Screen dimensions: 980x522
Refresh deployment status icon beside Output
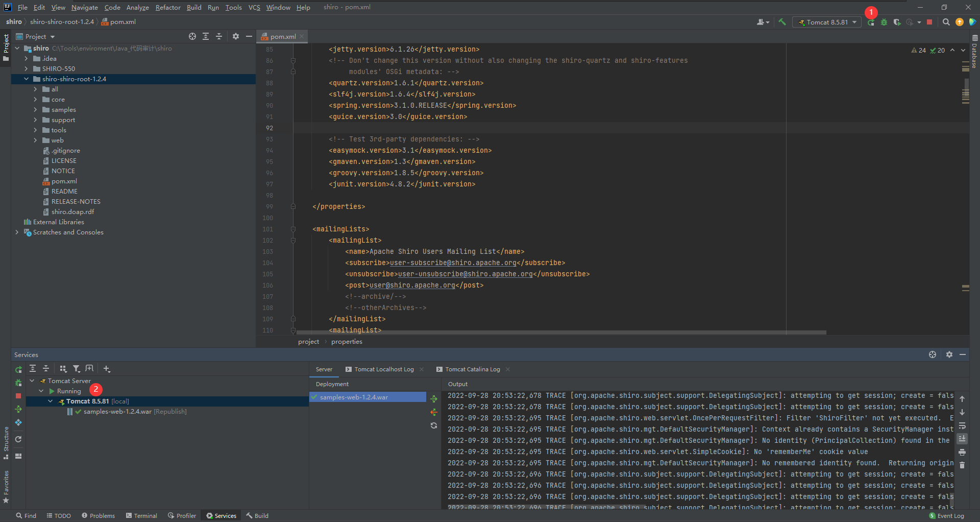[x=434, y=425]
